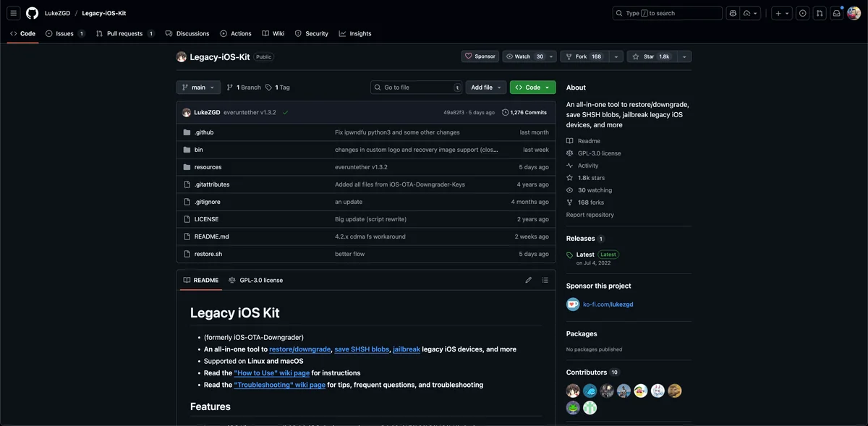868x426 pixels.
Task: Select the README tab above the file content
Action: tap(201, 280)
